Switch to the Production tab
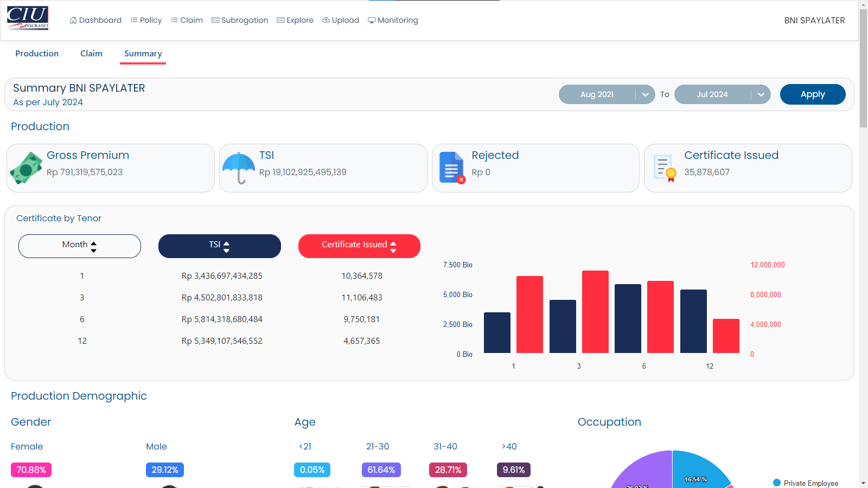 click(x=37, y=54)
